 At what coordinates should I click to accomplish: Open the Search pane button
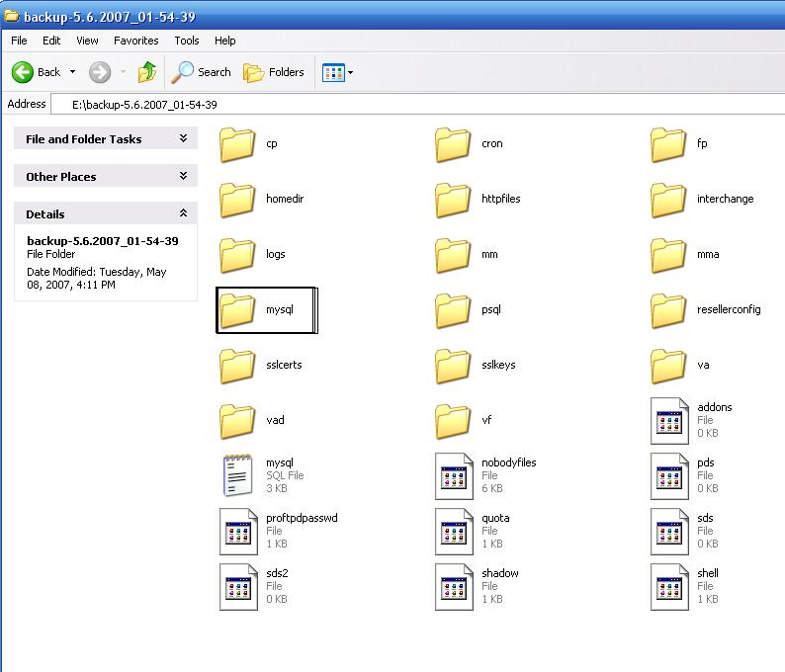202,72
